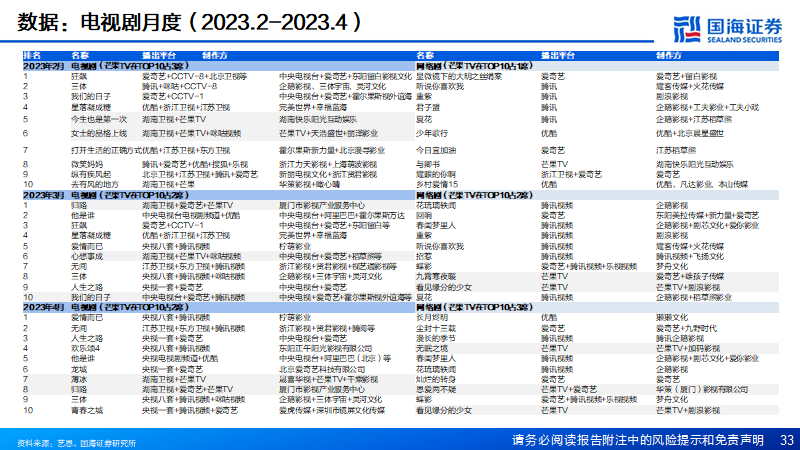The height and width of the screenshot is (450, 800).
Task: Click the "2023年4月" section label
Action: click(43, 307)
